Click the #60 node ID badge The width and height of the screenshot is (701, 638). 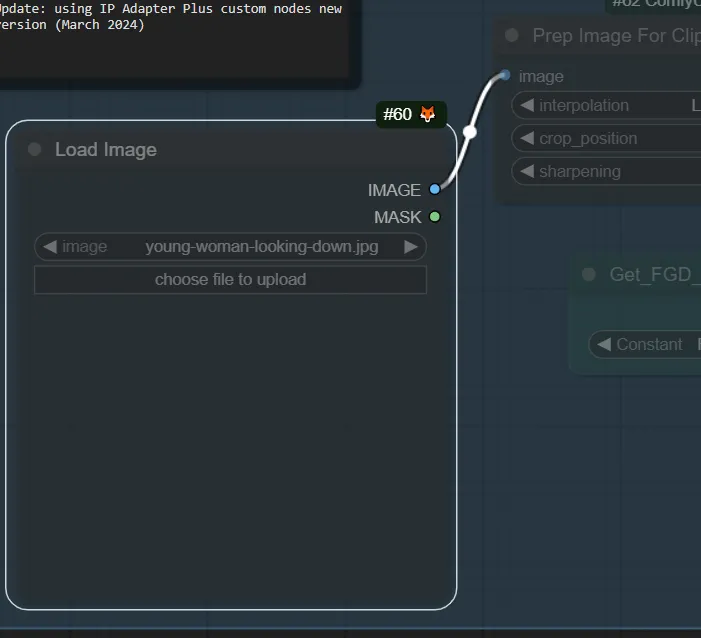coord(411,114)
